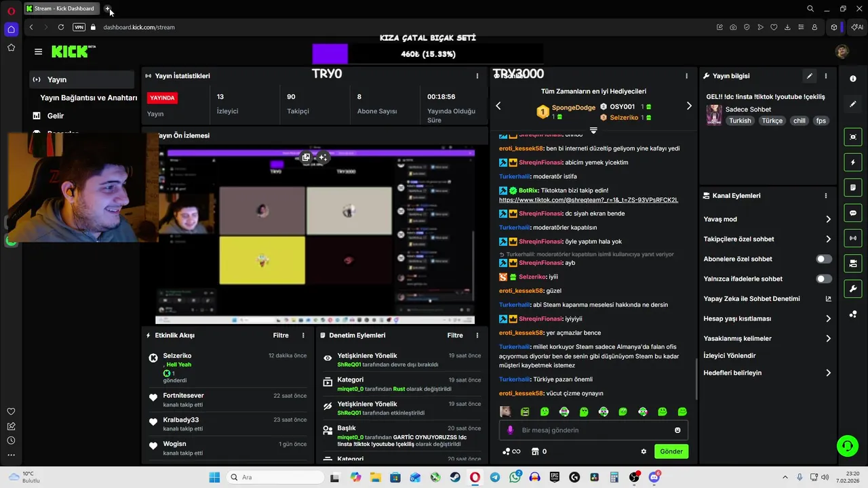Edit stream info with pencil icon
The width and height of the screenshot is (868, 488).
pyautogui.click(x=809, y=76)
